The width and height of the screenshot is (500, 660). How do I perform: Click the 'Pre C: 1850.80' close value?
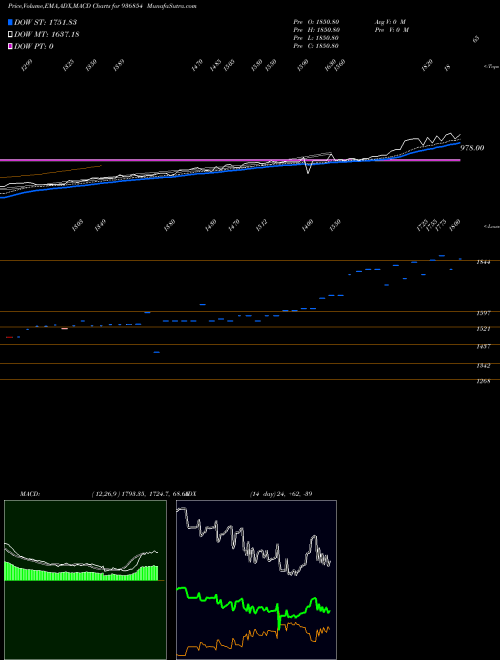(x=316, y=46)
